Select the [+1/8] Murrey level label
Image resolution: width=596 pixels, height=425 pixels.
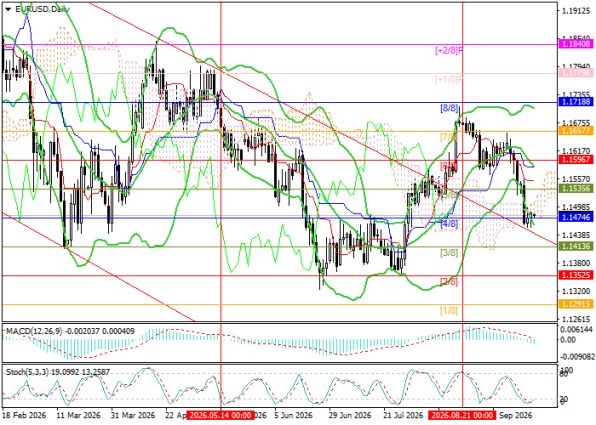[x=449, y=79]
